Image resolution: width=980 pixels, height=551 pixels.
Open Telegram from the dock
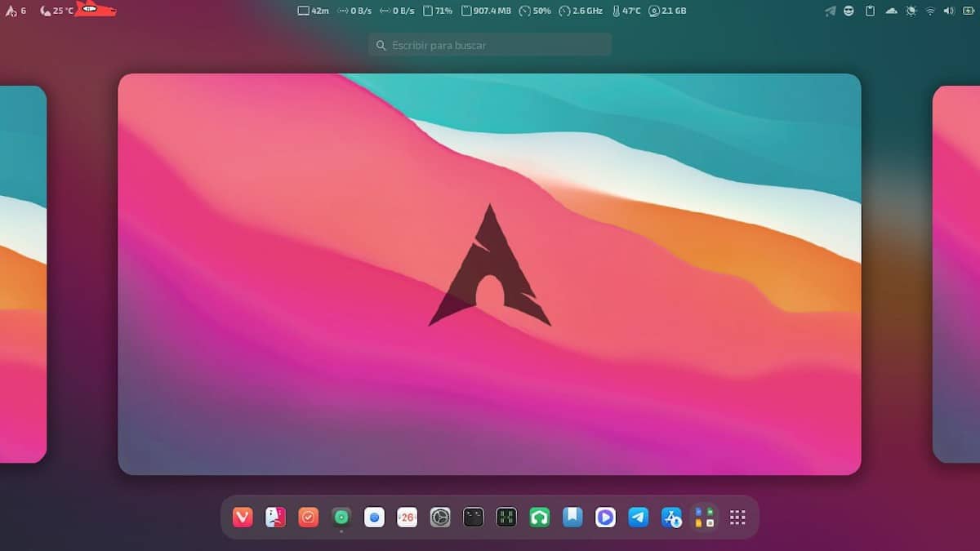tap(639, 517)
